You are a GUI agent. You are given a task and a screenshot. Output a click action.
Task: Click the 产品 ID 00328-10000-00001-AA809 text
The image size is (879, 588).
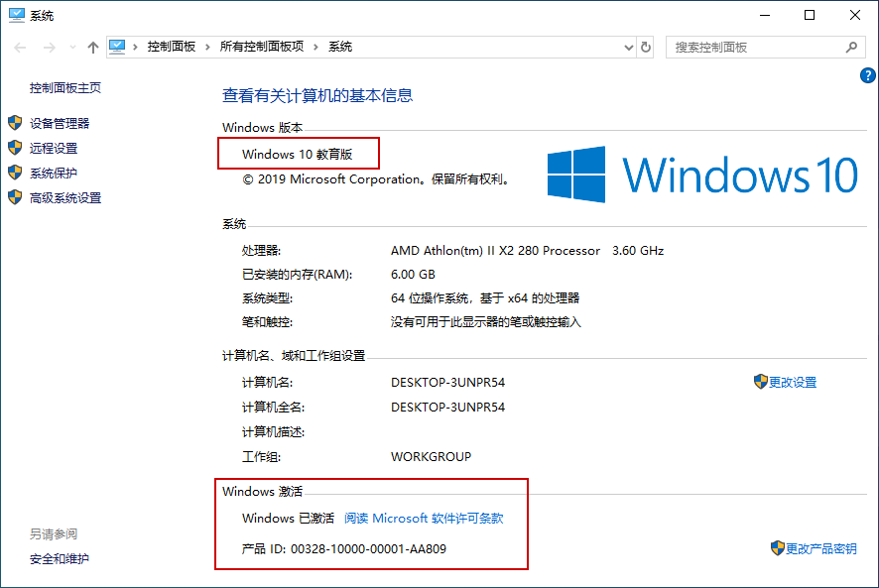[x=343, y=548]
